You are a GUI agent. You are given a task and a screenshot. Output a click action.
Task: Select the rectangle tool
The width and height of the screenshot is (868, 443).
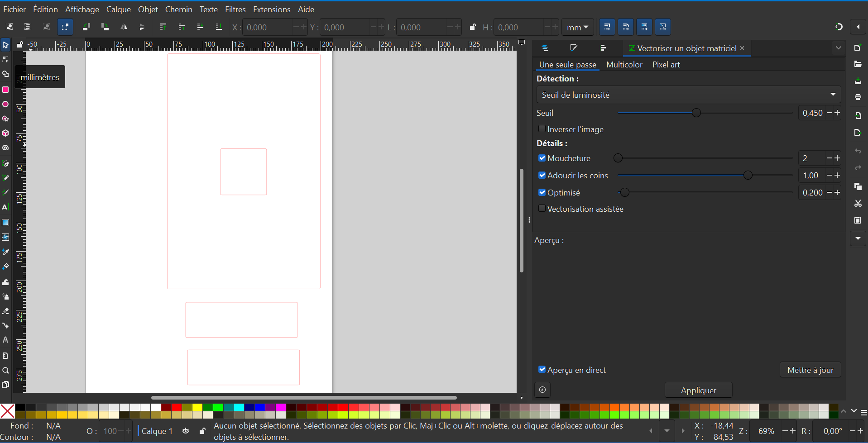(5, 90)
